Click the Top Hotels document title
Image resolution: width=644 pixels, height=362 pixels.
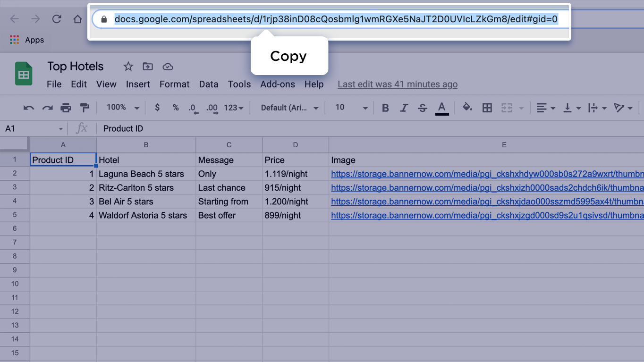pos(75,67)
